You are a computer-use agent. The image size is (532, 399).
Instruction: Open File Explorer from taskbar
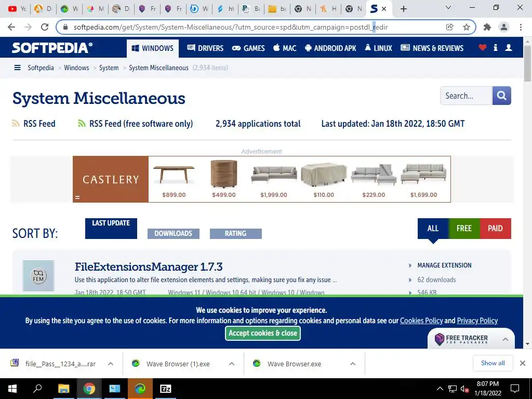63,389
